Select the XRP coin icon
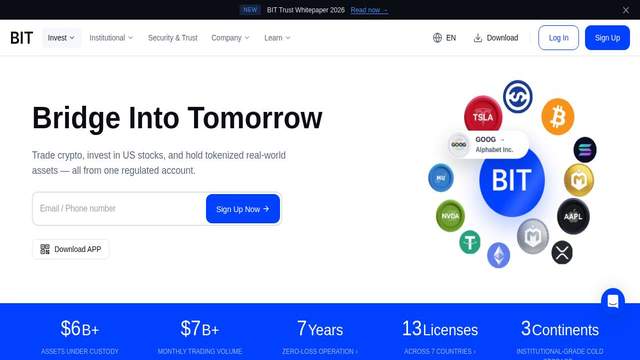The width and height of the screenshot is (640, 360). click(562, 252)
